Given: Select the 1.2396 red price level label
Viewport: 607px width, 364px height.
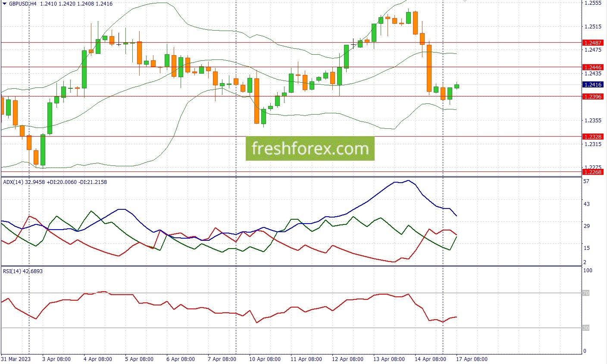Looking at the screenshot, I should (592, 96).
